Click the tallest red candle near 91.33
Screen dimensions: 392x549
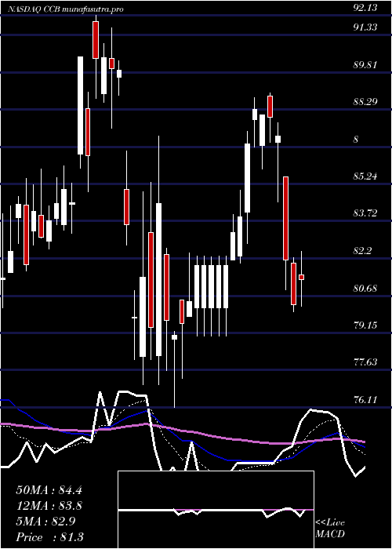click(96, 40)
